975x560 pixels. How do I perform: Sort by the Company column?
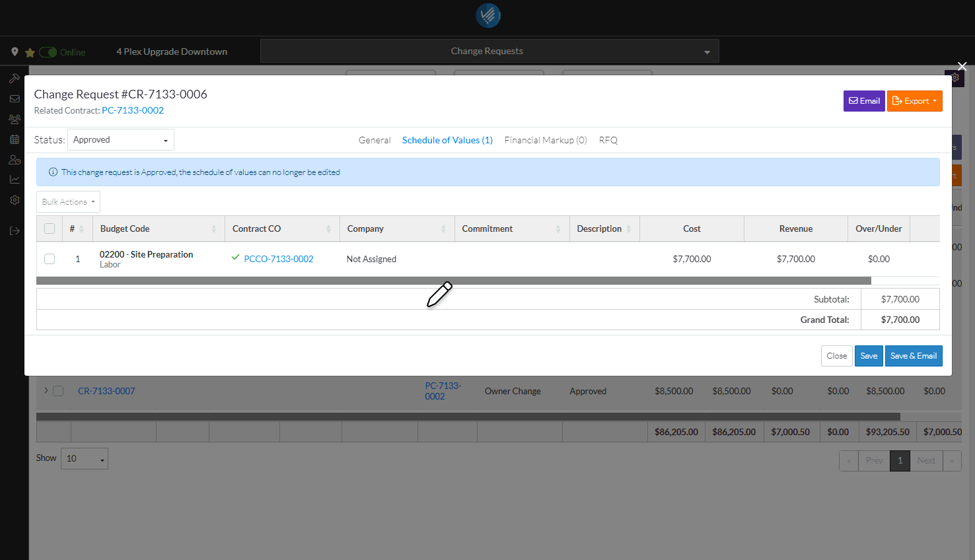[x=397, y=228]
